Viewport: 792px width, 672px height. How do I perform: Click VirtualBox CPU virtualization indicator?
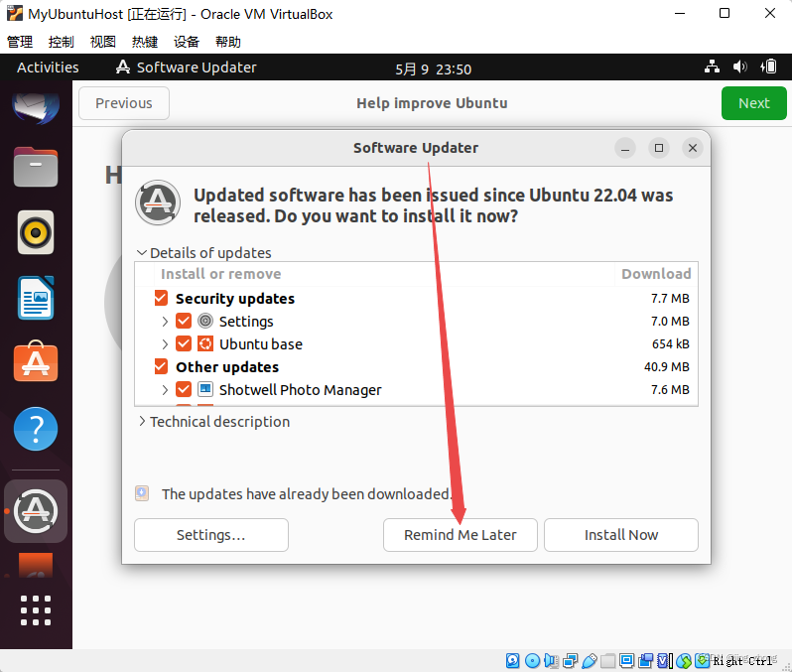point(665,660)
